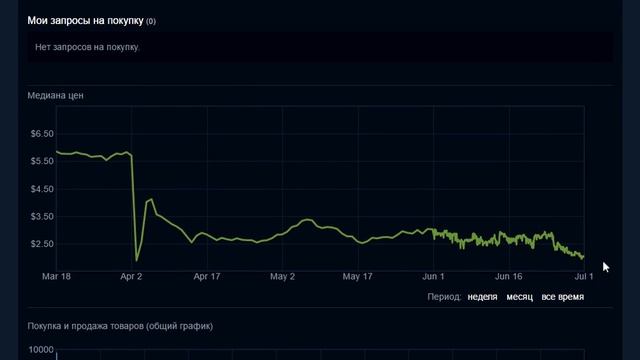
Task: Click the Jun 1 date label
Action: click(433, 276)
